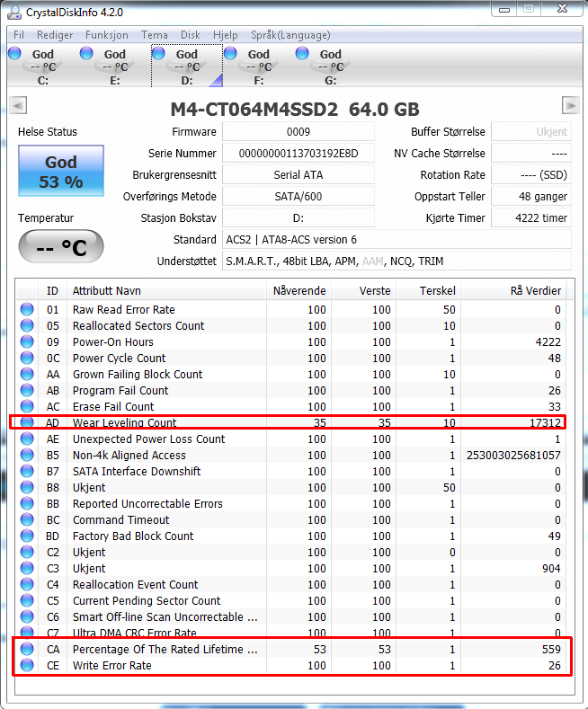
Task: Click the Serial ATA interface field
Action: pyautogui.click(x=298, y=175)
